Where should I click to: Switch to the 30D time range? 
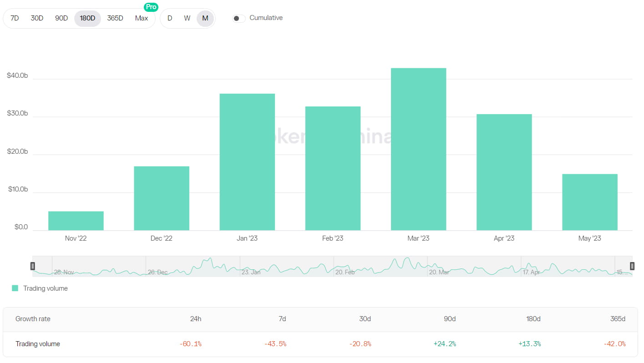tap(37, 18)
